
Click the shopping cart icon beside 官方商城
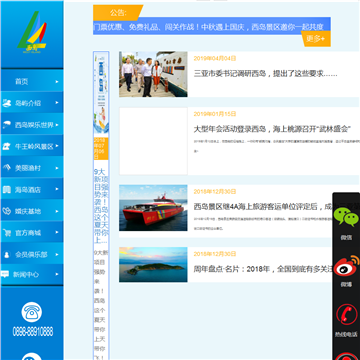6,233
